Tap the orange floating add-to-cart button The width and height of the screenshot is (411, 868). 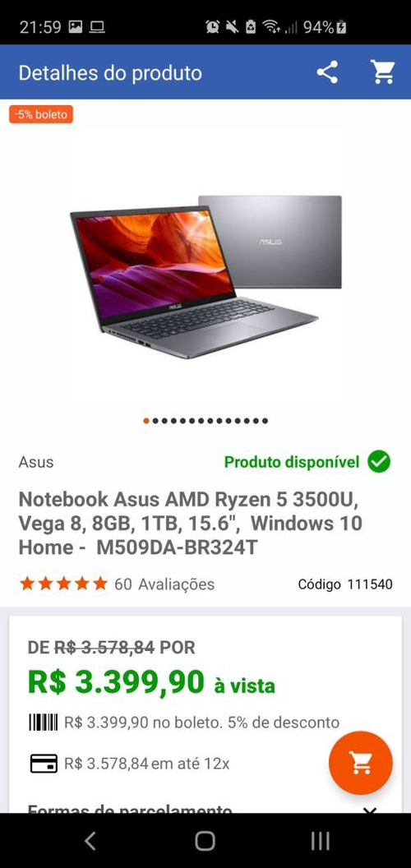coord(361,763)
